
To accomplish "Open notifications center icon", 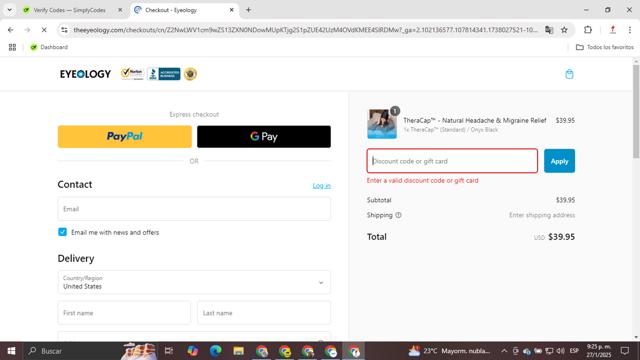I will [x=625, y=351].
